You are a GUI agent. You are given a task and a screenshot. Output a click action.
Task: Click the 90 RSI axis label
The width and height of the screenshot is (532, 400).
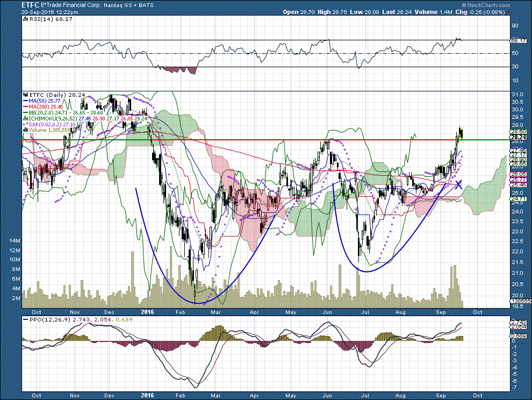click(515, 26)
